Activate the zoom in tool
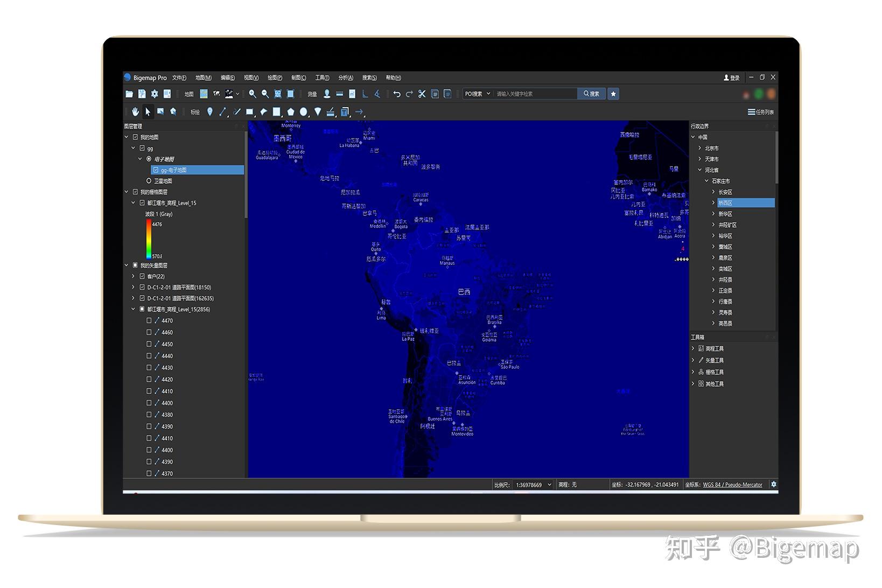This screenshot has width=882, height=588. click(x=252, y=94)
